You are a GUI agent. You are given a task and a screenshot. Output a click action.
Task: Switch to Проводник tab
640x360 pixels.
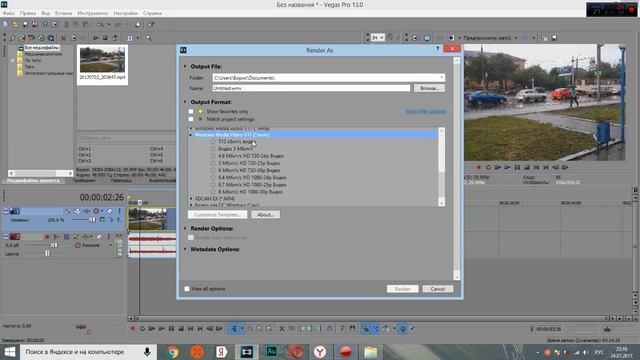(x=84, y=180)
